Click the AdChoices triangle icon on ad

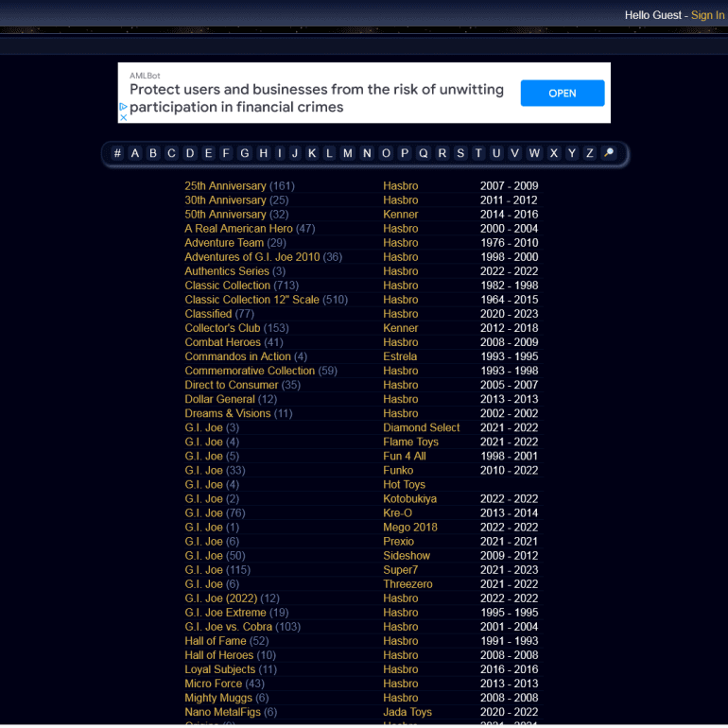click(123, 107)
